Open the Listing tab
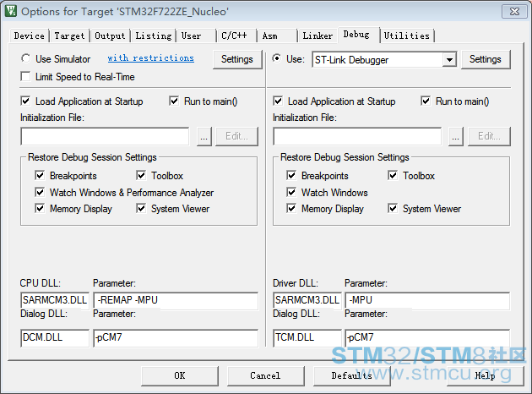This screenshot has height=394, width=532. click(x=154, y=36)
